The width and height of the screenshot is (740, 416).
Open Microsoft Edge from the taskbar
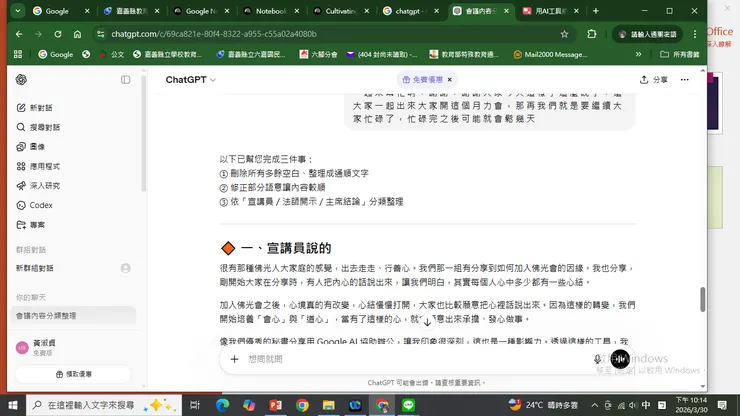[222, 405]
